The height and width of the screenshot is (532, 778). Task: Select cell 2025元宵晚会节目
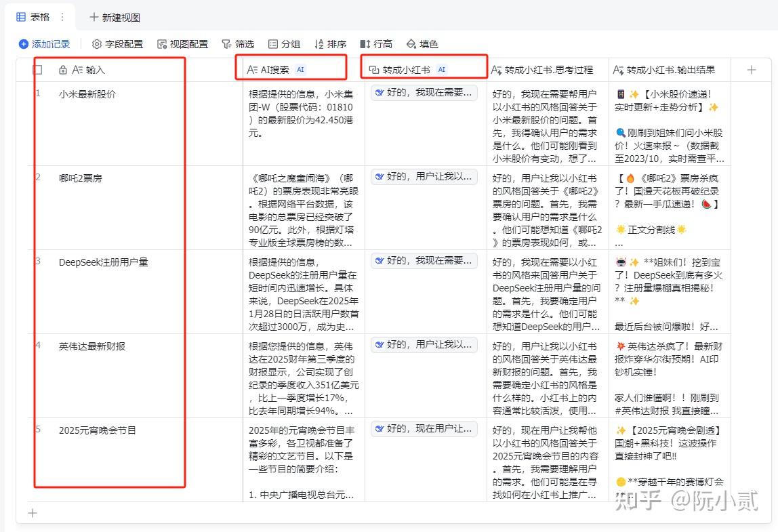[149, 459]
